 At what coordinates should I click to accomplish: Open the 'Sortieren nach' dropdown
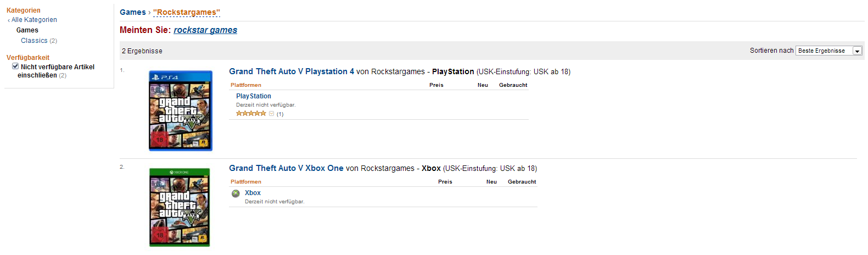tap(829, 51)
